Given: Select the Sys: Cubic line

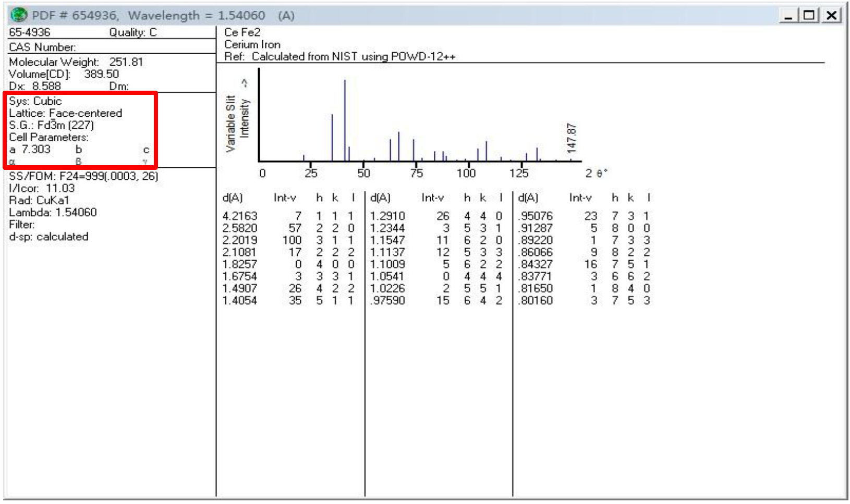Looking at the screenshot, I should coord(35,101).
